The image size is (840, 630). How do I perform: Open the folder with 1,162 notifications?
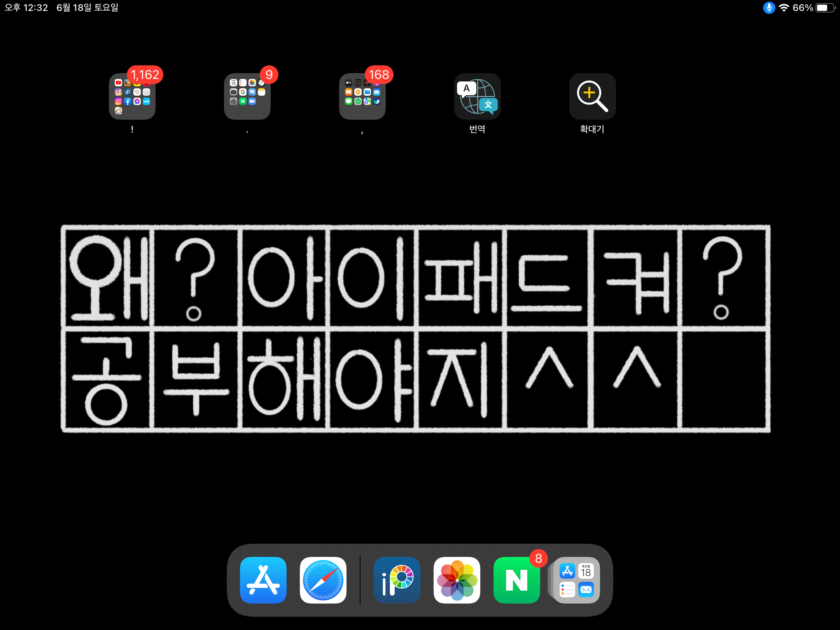click(132, 96)
